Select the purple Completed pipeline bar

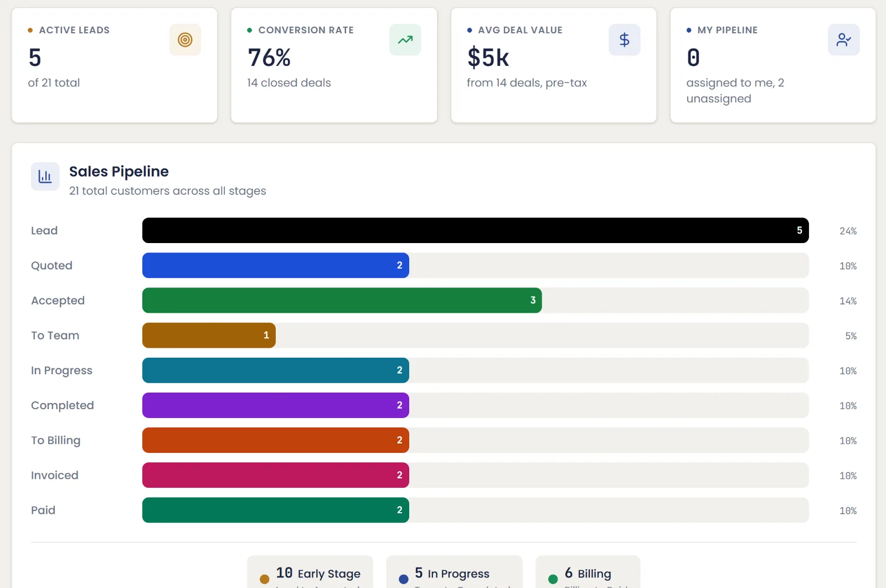pyautogui.click(x=276, y=405)
